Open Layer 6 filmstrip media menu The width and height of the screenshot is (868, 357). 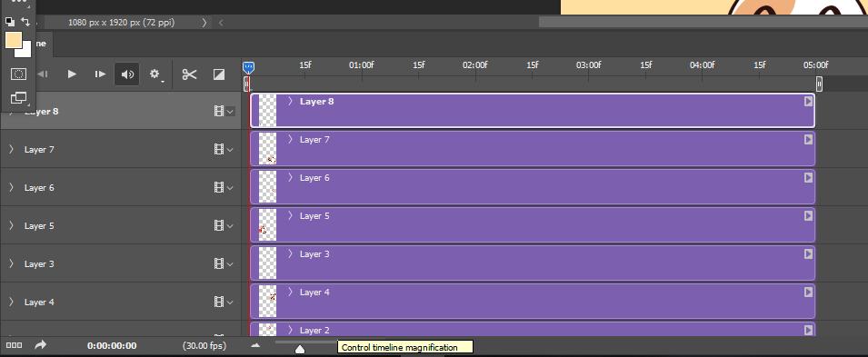pos(224,188)
